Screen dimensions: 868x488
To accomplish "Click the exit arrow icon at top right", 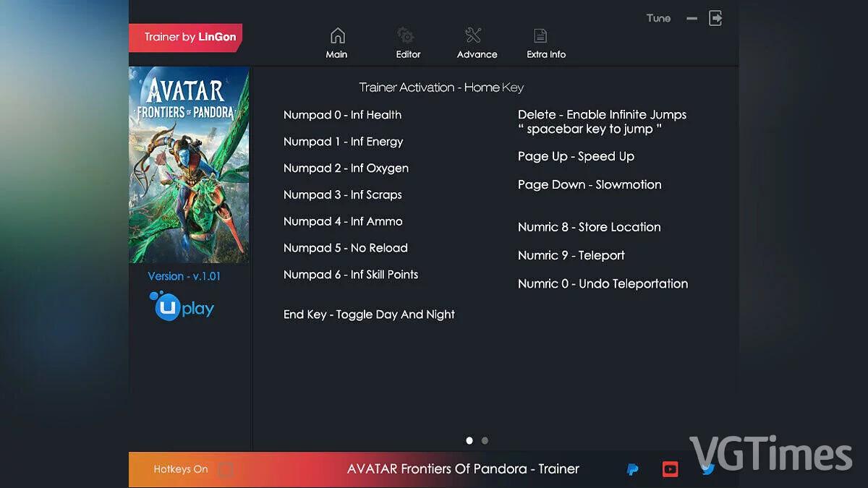I will coord(715,18).
